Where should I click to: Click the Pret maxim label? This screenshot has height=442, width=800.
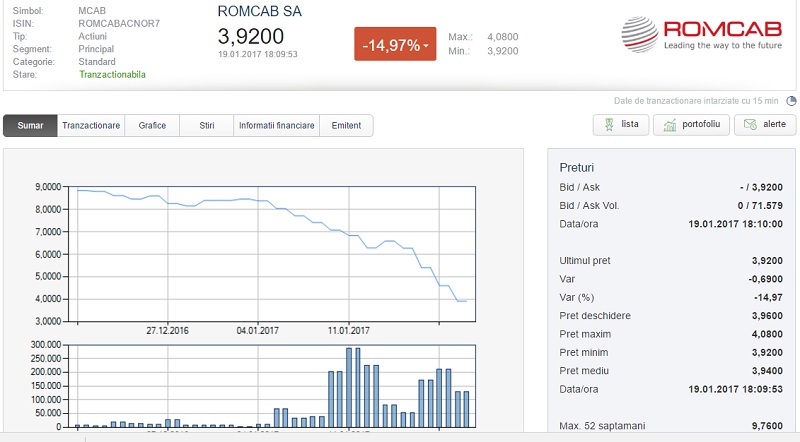click(x=585, y=334)
